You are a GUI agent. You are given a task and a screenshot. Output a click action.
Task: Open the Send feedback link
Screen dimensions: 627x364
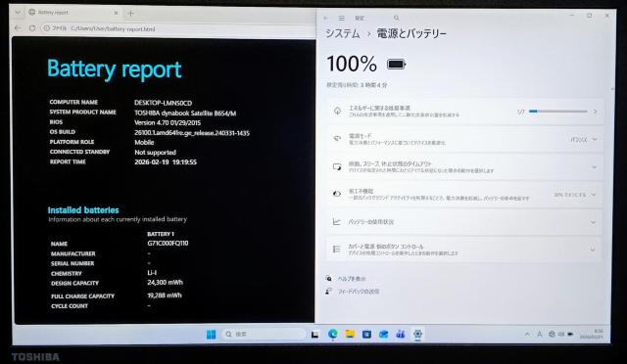point(359,292)
